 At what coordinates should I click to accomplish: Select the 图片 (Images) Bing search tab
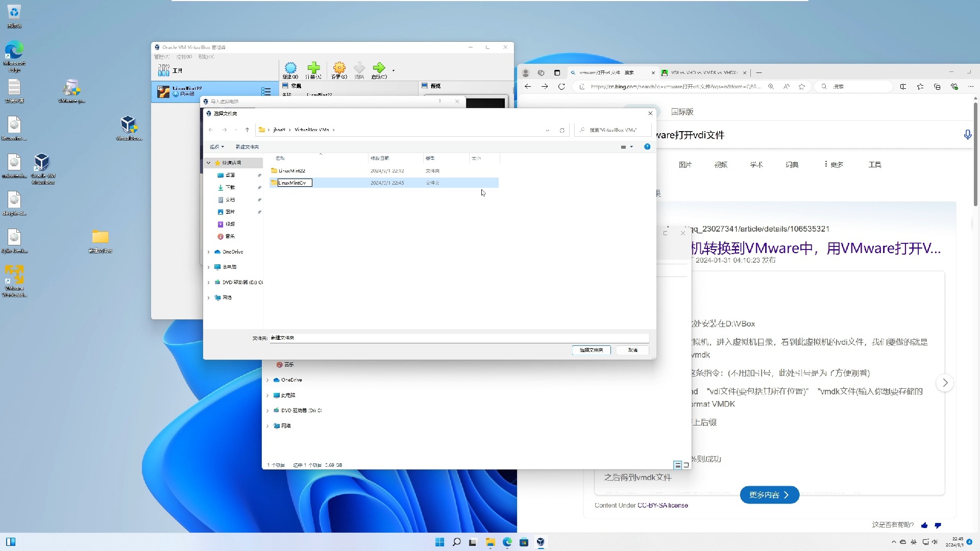685,165
